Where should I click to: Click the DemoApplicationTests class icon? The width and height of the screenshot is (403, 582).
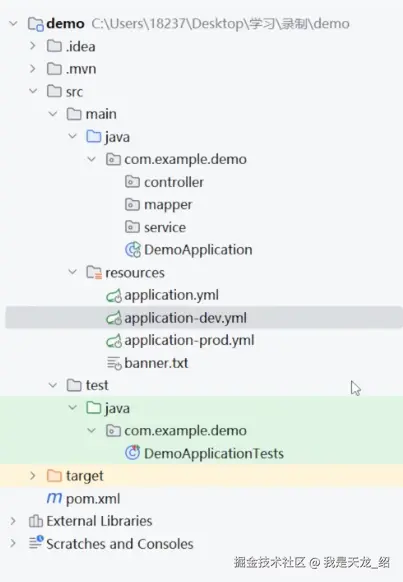[x=132, y=453]
